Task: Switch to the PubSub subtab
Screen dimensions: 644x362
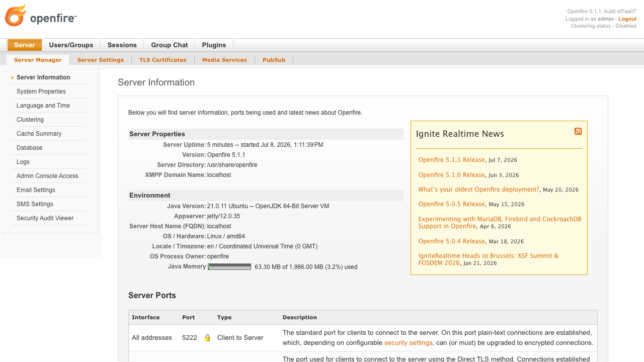Action: 274,60
